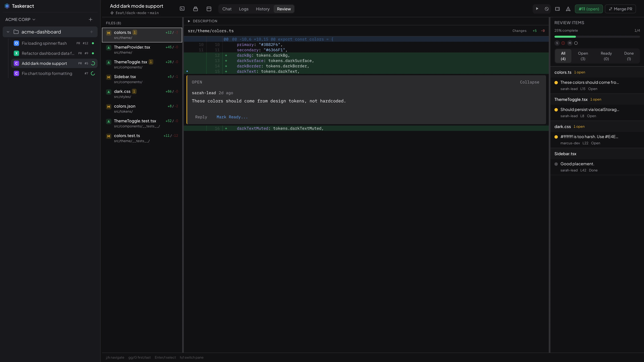Click the Taskeract logo icon

(7, 6)
